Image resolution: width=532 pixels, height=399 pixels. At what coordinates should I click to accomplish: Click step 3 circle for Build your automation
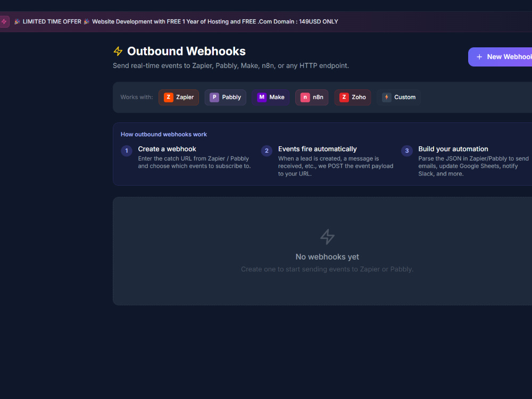pyautogui.click(x=407, y=151)
